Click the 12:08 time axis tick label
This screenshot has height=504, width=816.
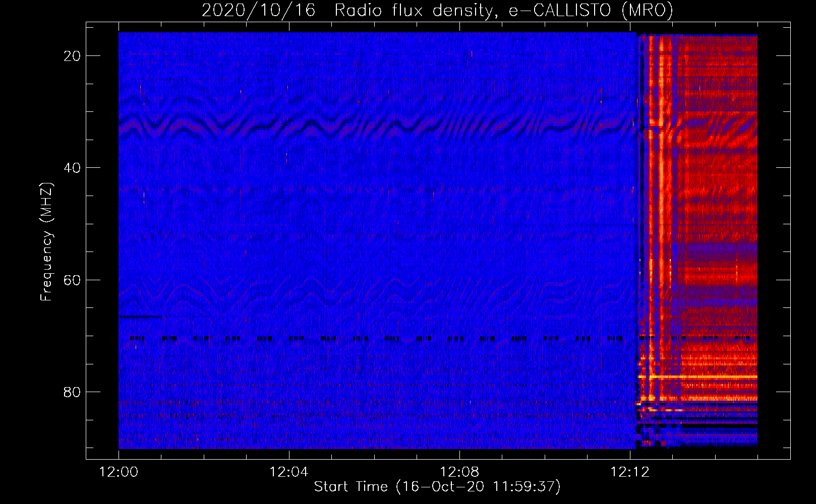pos(459,472)
